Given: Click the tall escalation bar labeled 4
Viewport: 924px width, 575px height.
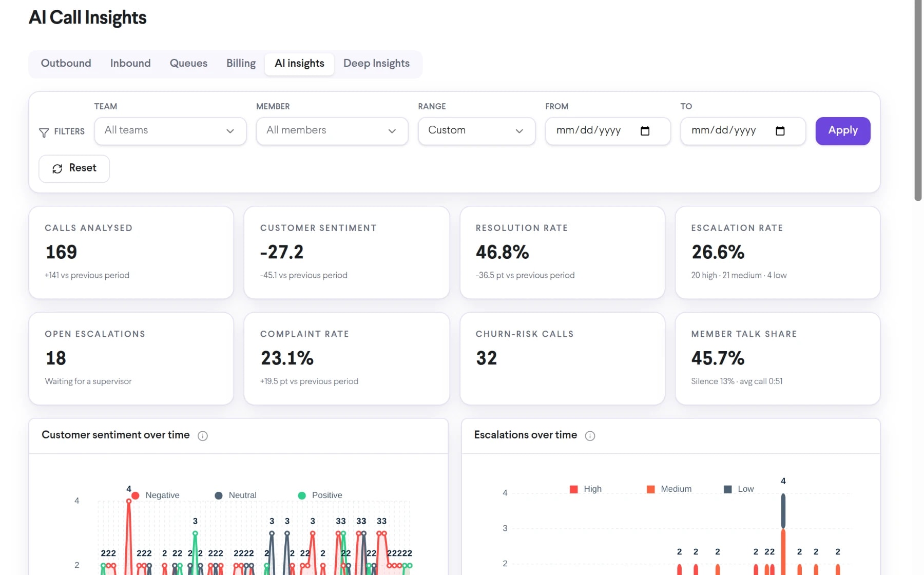Looking at the screenshot, I should click(x=783, y=534).
